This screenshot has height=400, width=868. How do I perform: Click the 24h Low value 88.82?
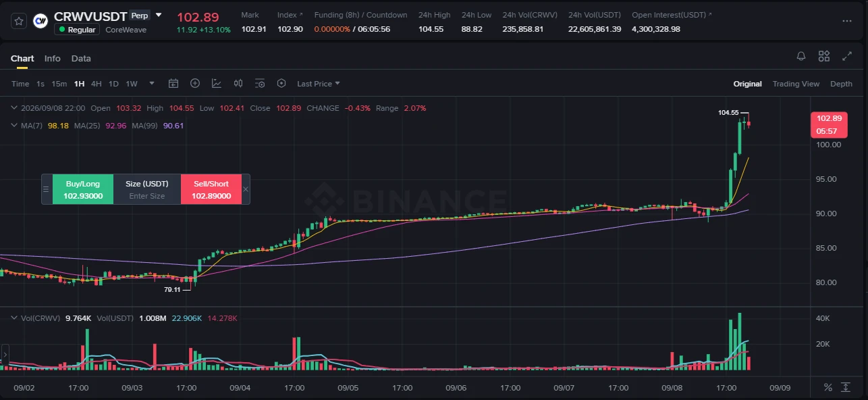point(472,29)
